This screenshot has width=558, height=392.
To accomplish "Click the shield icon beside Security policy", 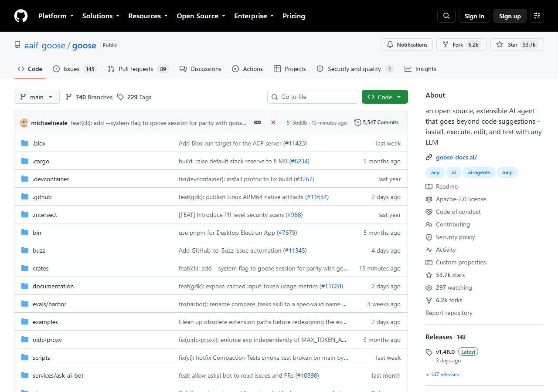I will pos(429,237).
